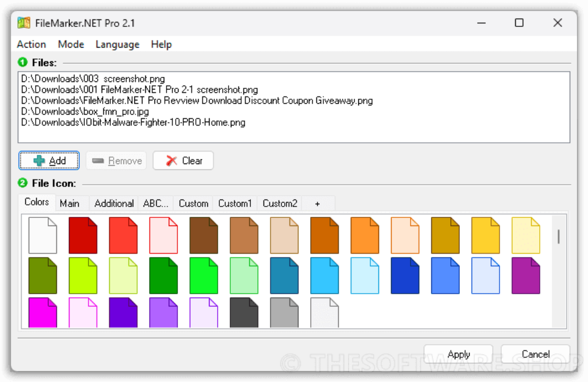
Task: Choose the sky blue file icon
Action: click(x=324, y=276)
